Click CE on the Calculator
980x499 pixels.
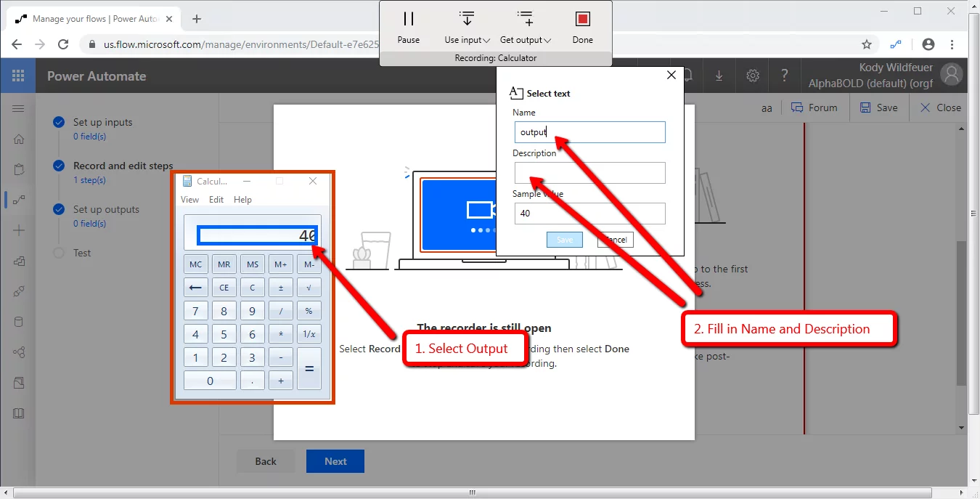tap(224, 288)
